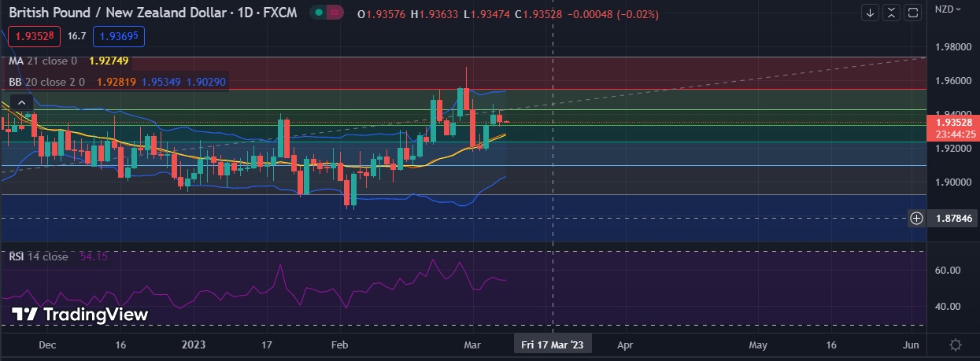Click the down-arrow icon at chart top right
The width and height of the screenshot is (980, 361).
pyautogui.click(x=870, y=13)
